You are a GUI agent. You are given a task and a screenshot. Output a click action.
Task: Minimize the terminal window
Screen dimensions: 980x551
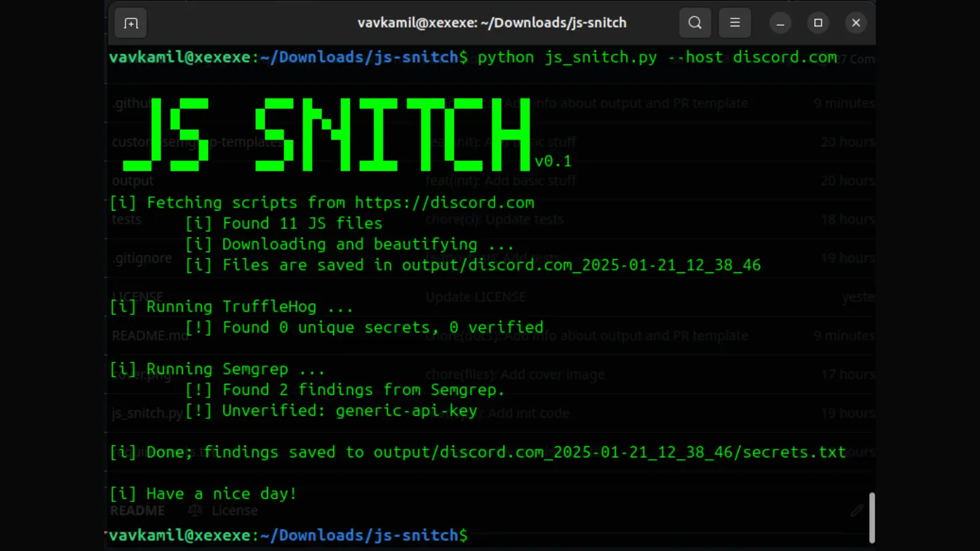(780, 23)
